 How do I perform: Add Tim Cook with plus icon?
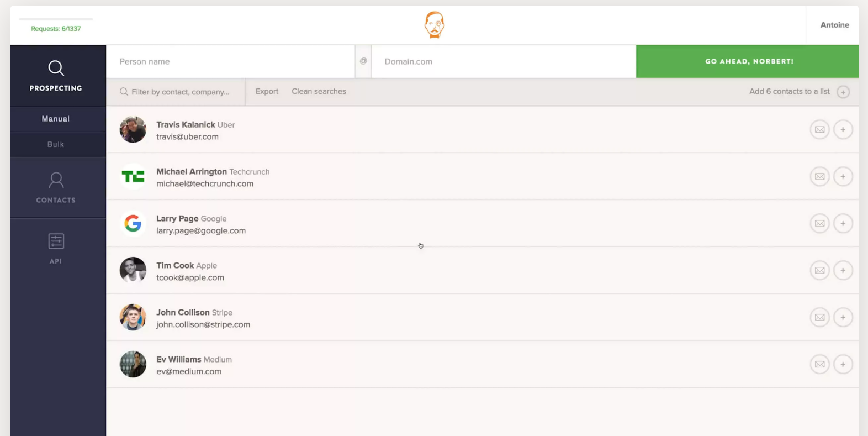click(843, 270)
